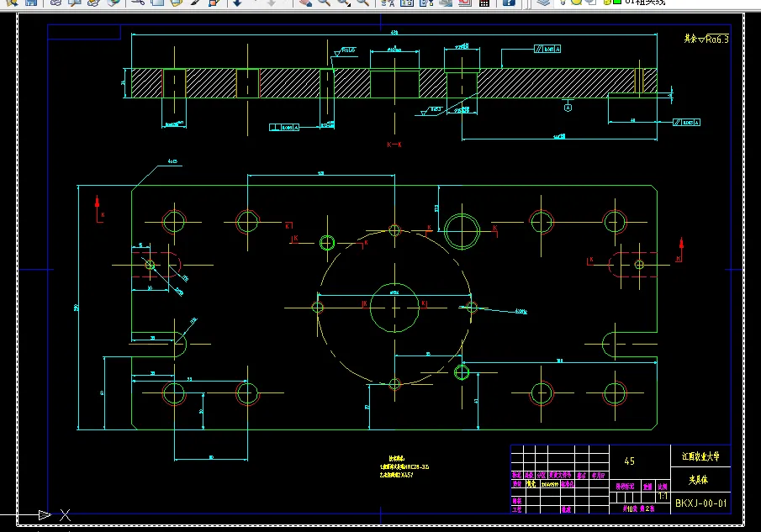Click the greyed Redo arrow icon
Screen dimensions: 761x532
pyautogui.click(x=272, y=3)
